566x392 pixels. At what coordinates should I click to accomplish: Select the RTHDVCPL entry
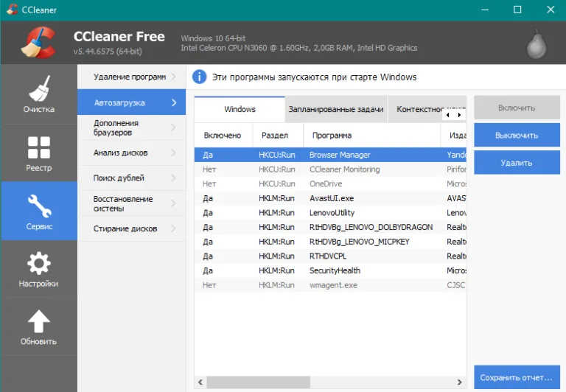point(330,256)
